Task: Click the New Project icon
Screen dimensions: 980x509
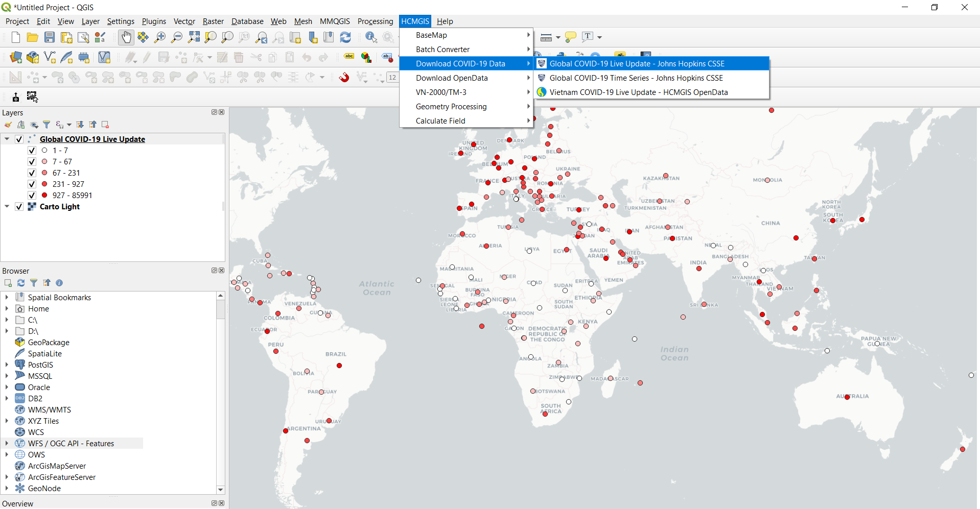Action: 16,37
